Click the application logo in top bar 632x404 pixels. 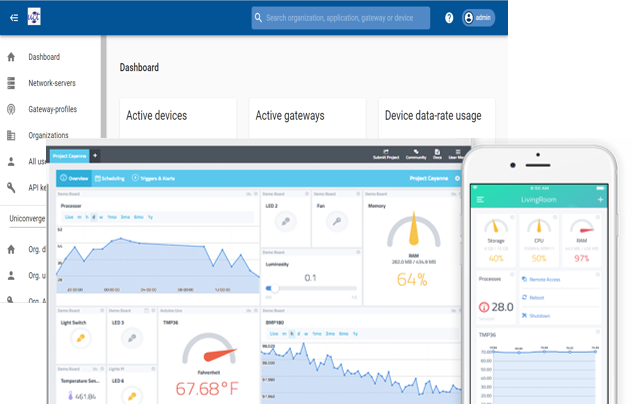pyautogui.click(x=34, y=17)
